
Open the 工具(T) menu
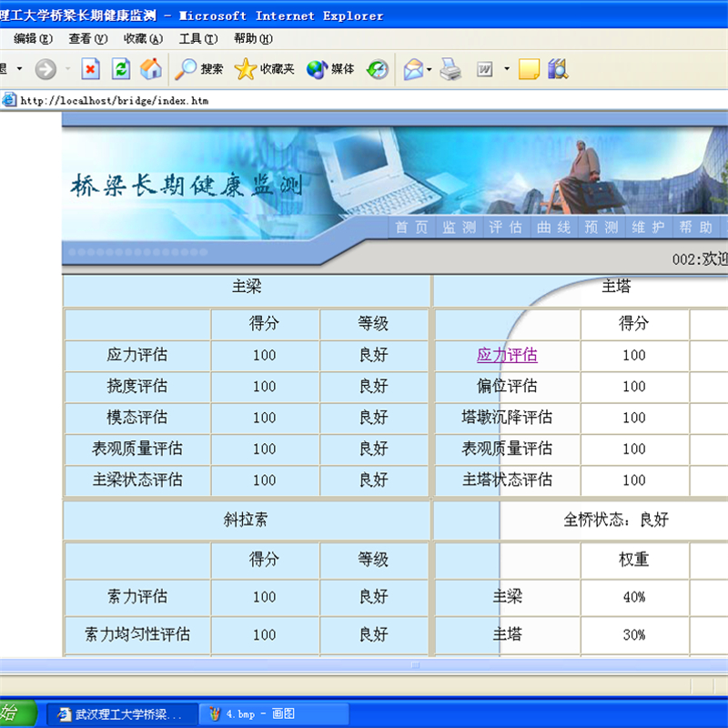[x=197, y=38]
